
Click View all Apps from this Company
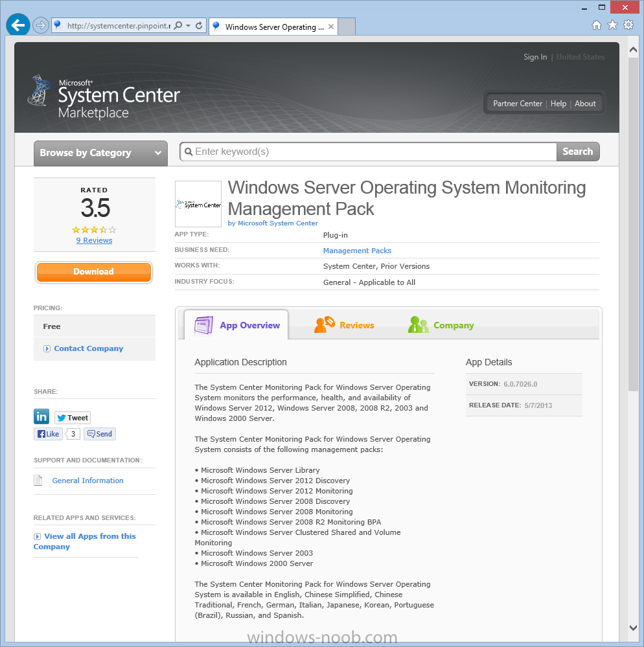[85, 541]
